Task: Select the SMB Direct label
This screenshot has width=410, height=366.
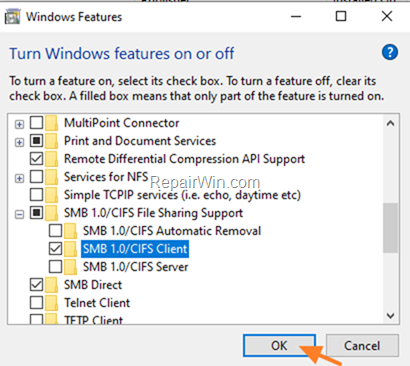Action: 93,285
